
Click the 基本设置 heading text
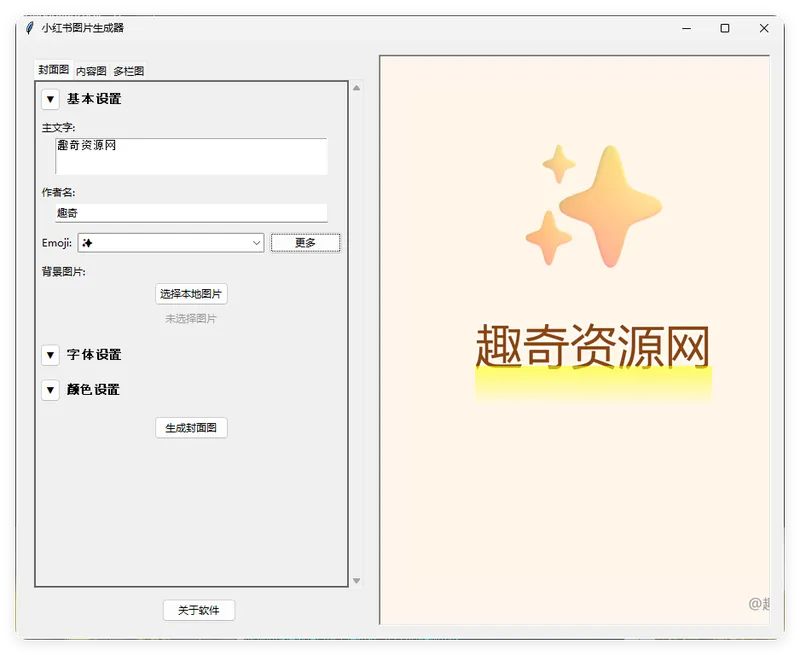[94, 99]
